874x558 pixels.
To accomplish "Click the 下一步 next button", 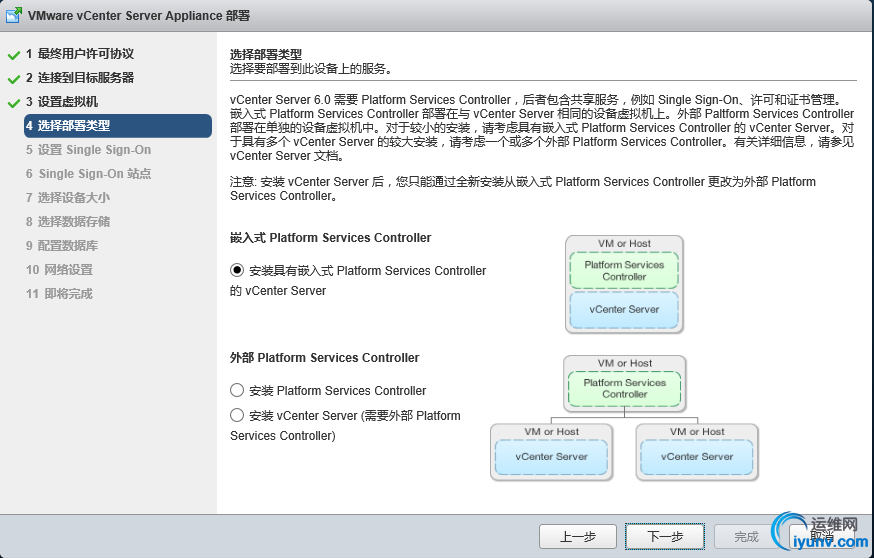I will click(665, 537).
